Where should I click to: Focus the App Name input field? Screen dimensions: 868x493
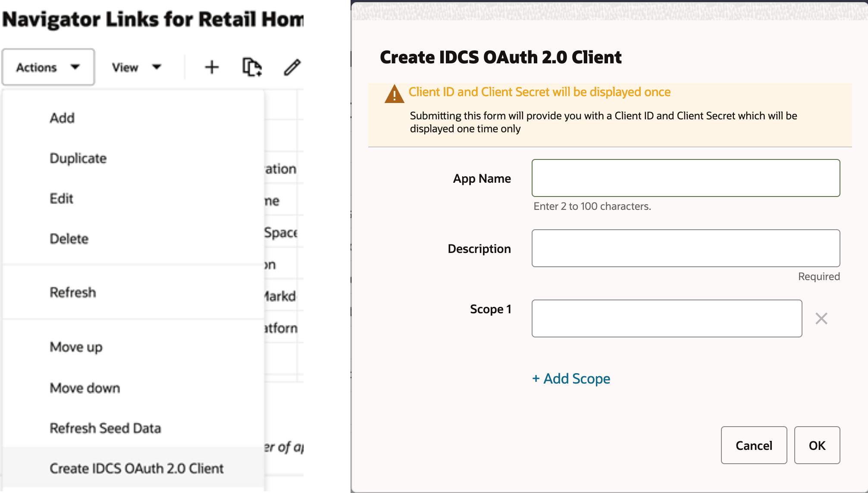[686, 178]
